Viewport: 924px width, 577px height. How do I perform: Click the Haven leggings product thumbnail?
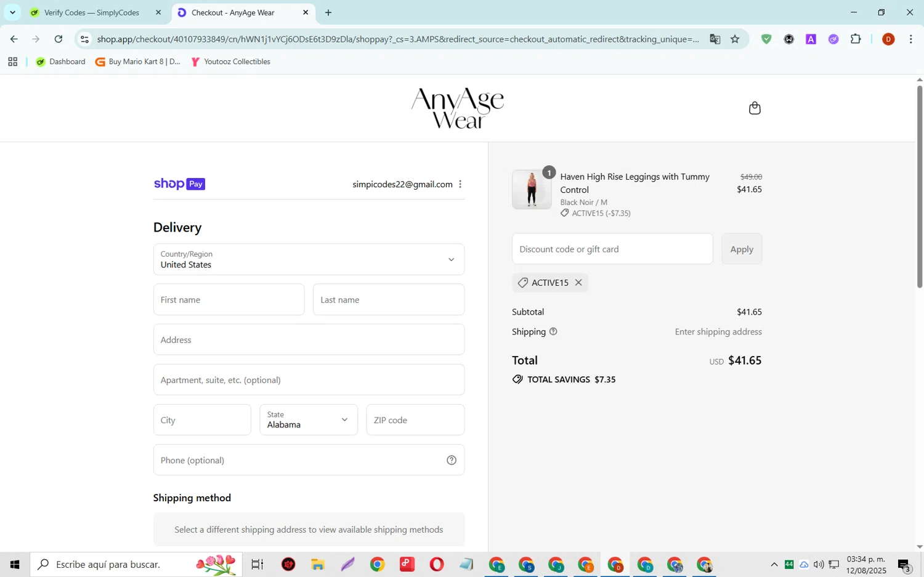point(532,190)
